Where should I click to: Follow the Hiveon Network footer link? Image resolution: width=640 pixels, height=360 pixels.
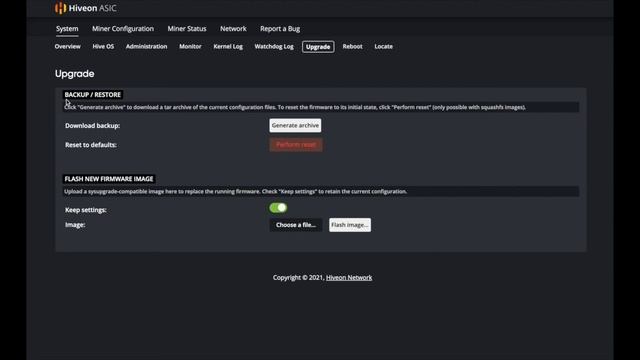pyautogui.click(x=349, y=278)
